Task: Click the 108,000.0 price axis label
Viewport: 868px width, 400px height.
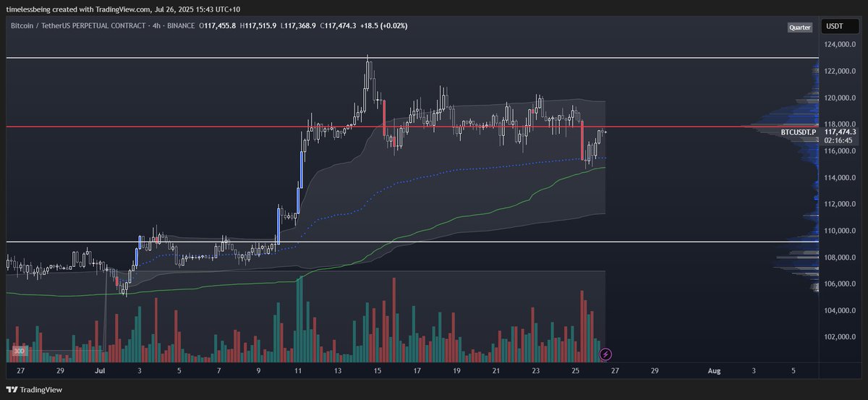Action: (x=839, y=258)
